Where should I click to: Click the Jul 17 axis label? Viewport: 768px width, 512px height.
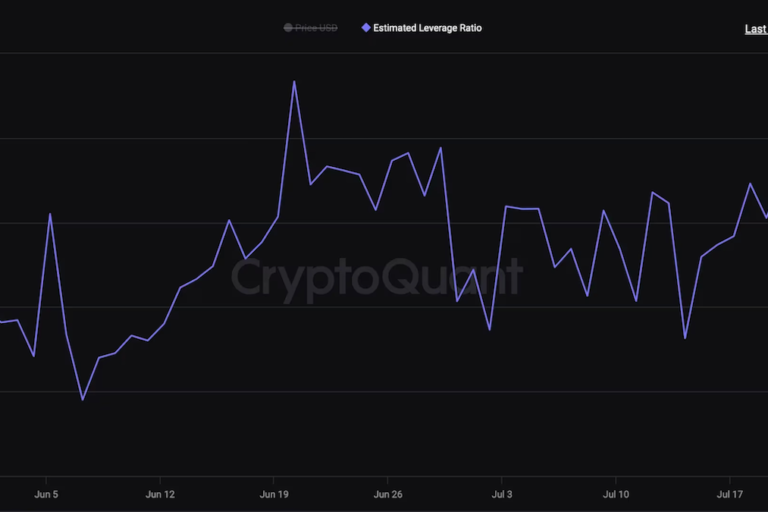pos(730,494)
